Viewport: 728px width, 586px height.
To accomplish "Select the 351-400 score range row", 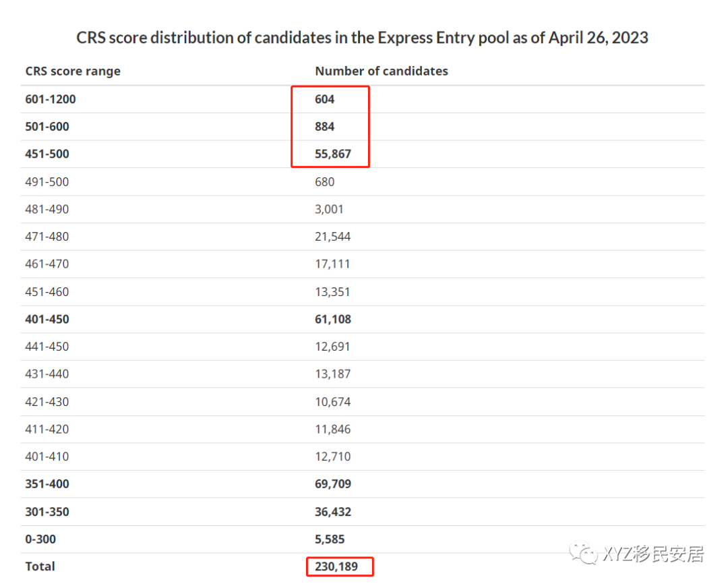I will [363, 484].
